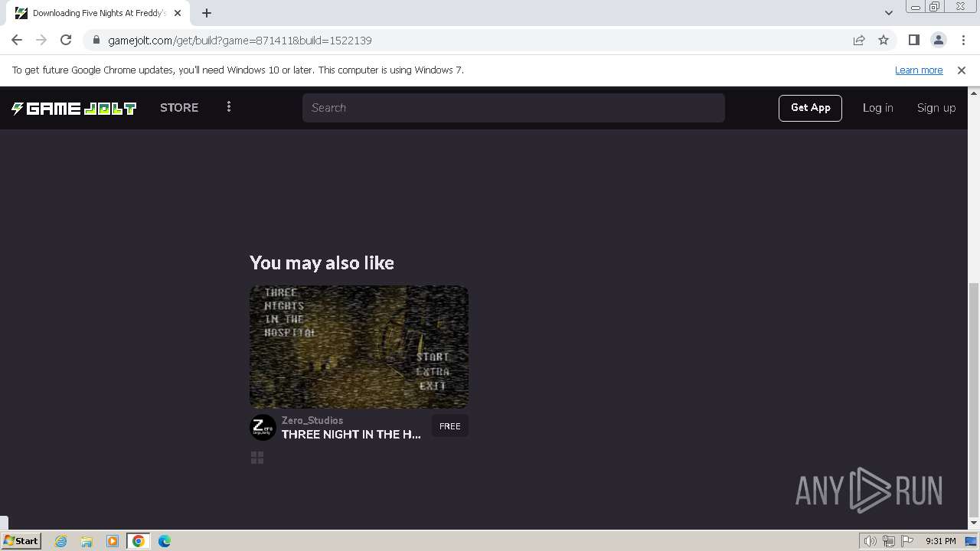Go back to the previous page
The height and width of the screenshot is (551, 980).
point(17,40)
